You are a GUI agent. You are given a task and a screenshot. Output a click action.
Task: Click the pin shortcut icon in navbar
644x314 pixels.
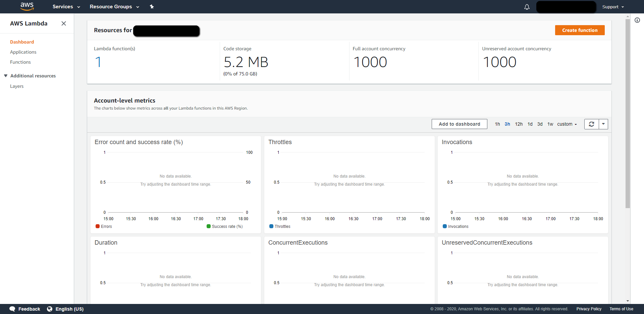pos(152,7)
